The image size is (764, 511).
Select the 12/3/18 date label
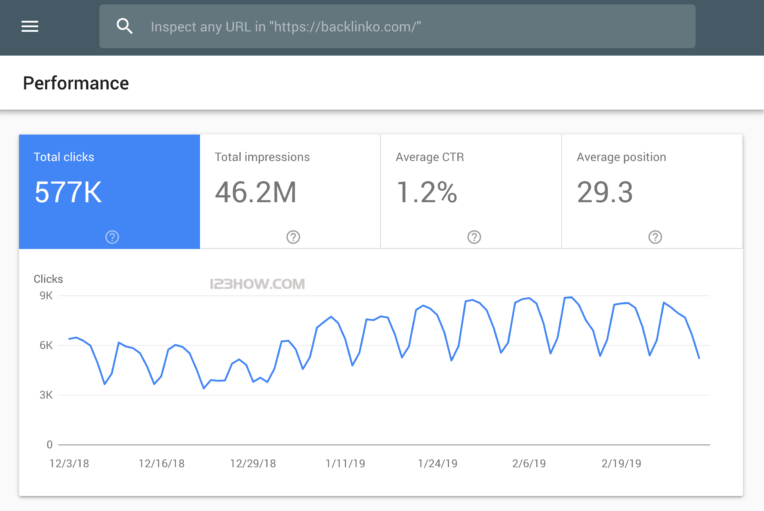pyautogui.click(x=70, y=464)
